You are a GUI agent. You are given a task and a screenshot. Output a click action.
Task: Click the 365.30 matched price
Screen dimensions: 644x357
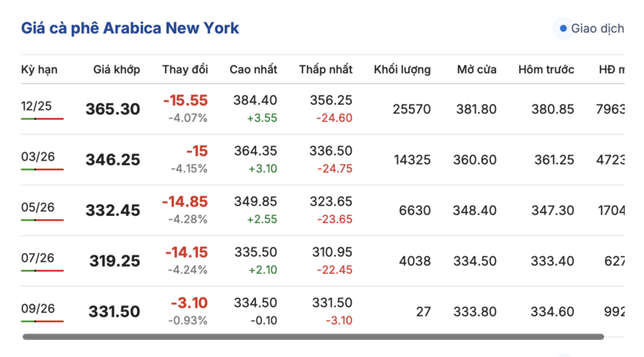coord(113,110)
